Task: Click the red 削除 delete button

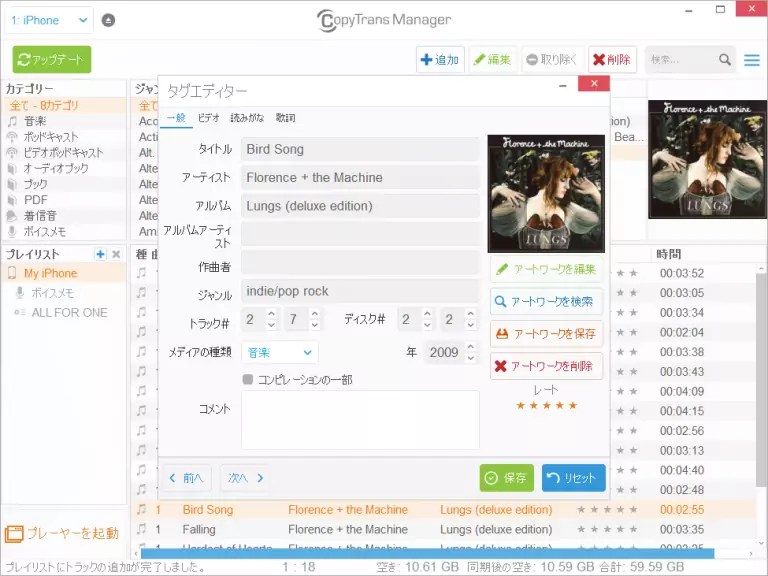Action: [x=612, y=60]
